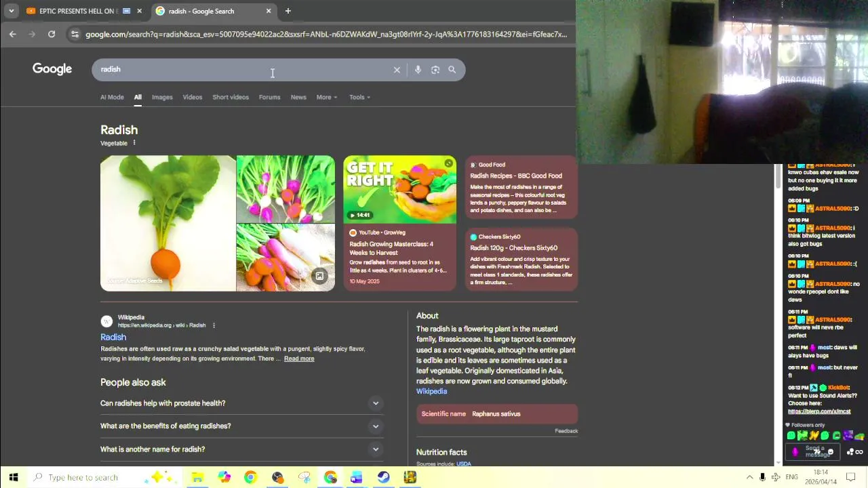Focus the Google search input field
Viewport: 868px width, 488px height.
(x=244, y=69)
